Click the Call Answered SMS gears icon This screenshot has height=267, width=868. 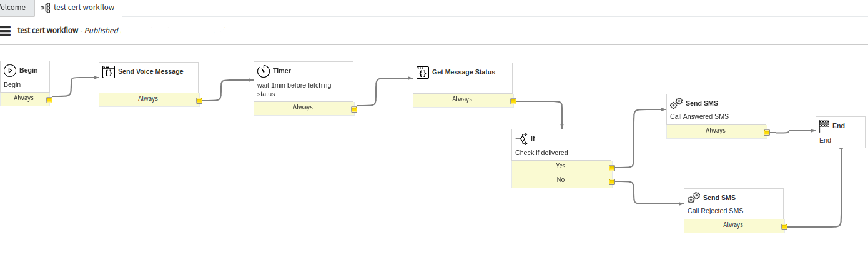pyautogui.click(x=676, y=103)
